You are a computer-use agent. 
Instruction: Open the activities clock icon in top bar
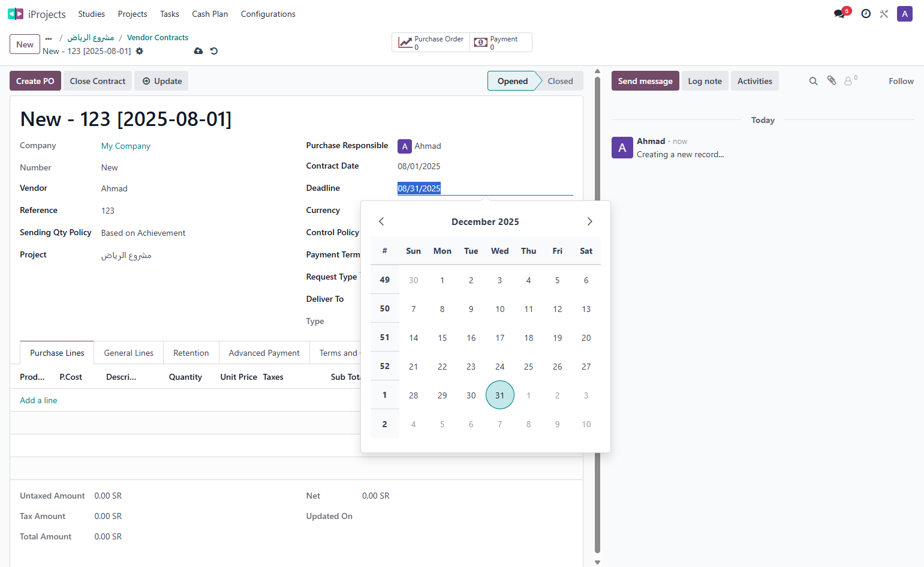tap(866, 14)
